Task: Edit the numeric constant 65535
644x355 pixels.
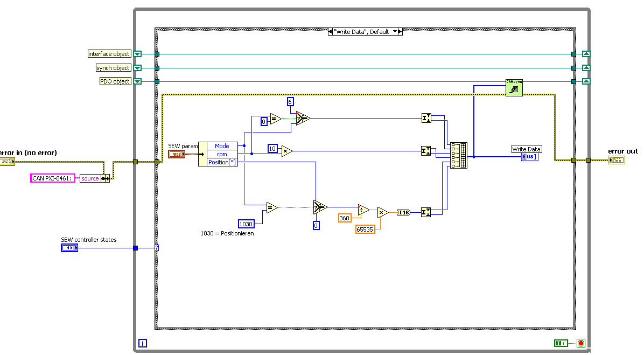Action: pos(365,229)
